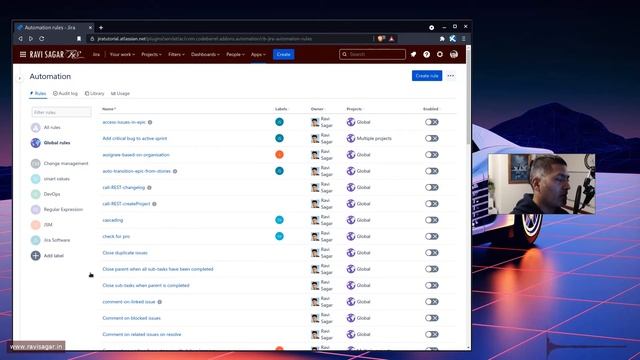Click browser forward arrow
640x360 pixels.
[x=31, y=39]
